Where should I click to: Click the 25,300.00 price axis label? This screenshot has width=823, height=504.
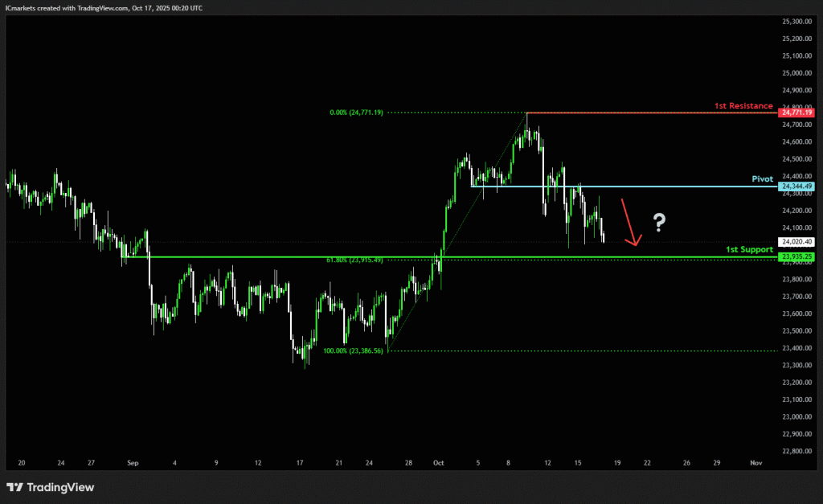[x=796, y=21]
